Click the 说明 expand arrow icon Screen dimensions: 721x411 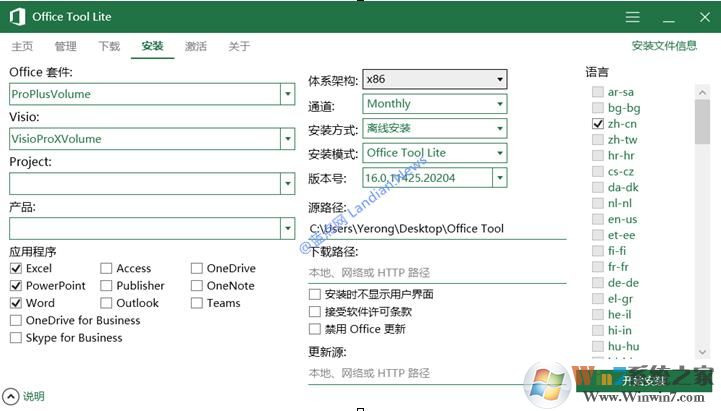pos(11,396)
